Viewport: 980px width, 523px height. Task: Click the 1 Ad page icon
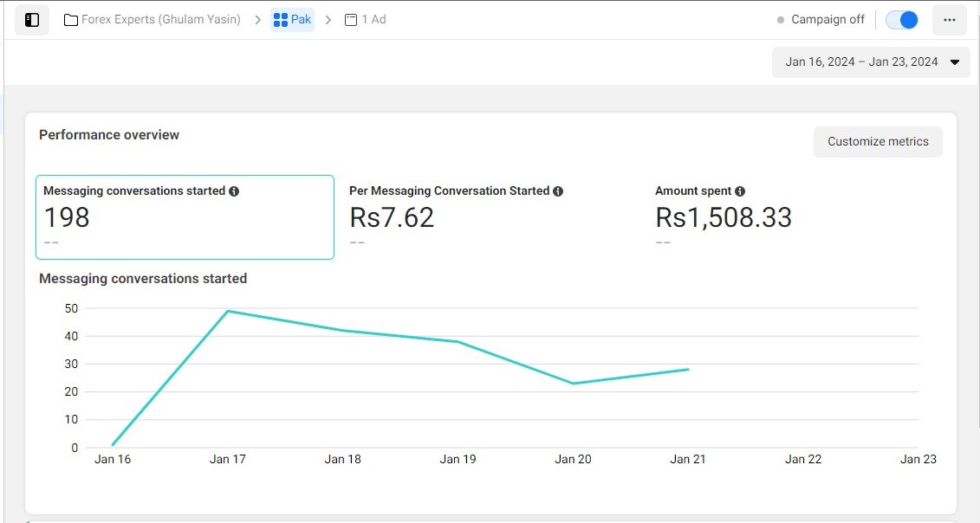pyautogui.click(x=351, y=19)
